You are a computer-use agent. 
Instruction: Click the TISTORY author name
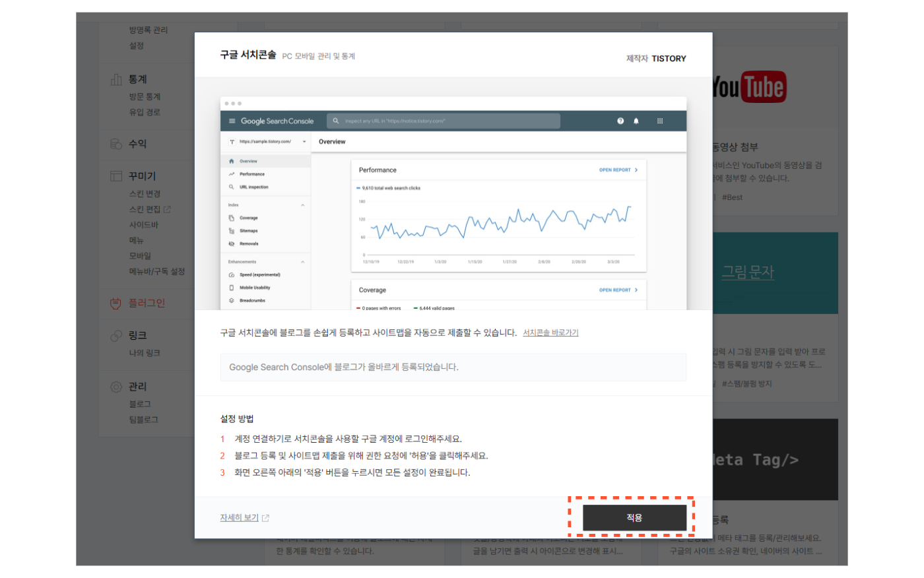click(x=669, y=59)
